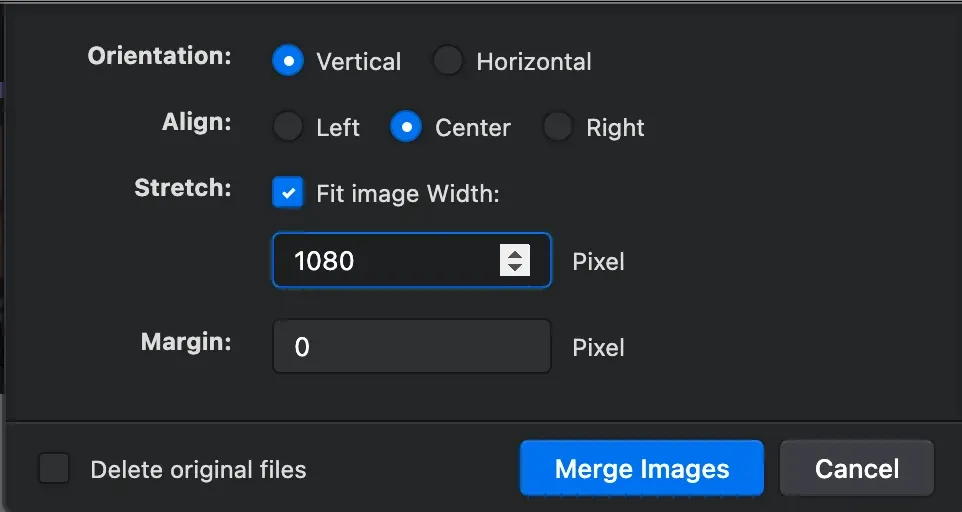Viewport: 962px width, 512px height.
Task: Select the Horizontal orientation radio button
Action: [448, 61]
